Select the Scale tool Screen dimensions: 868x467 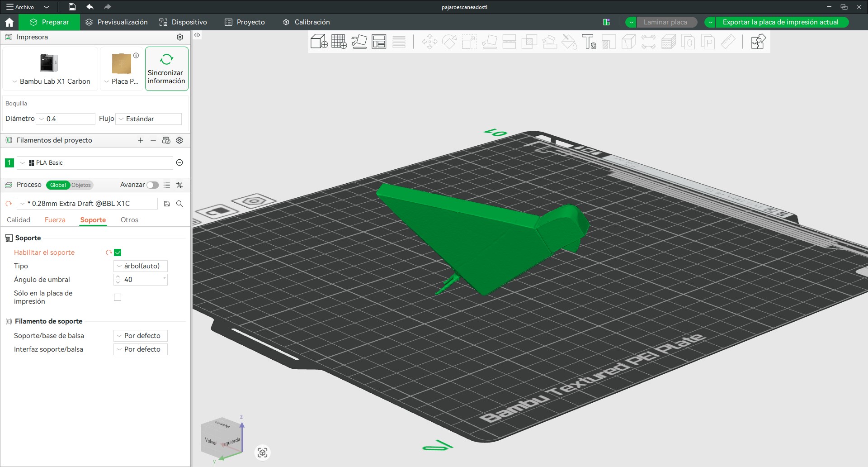469,42
